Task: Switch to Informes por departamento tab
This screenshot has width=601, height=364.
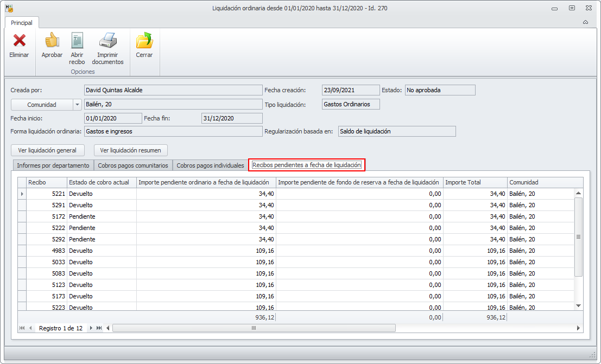Action: point(53,165)
